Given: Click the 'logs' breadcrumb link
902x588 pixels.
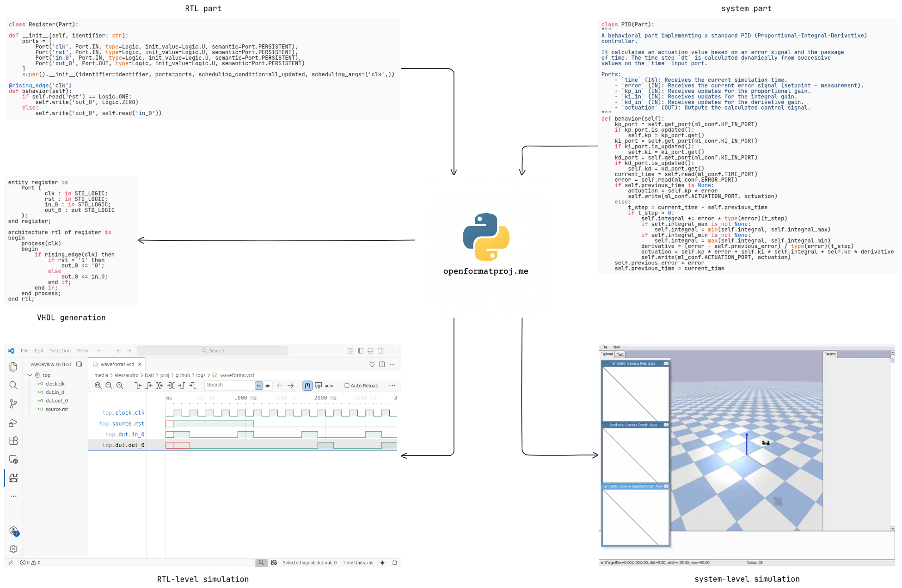Looking at the screenshot, I should pyautogui.click(x=201, y=375).
